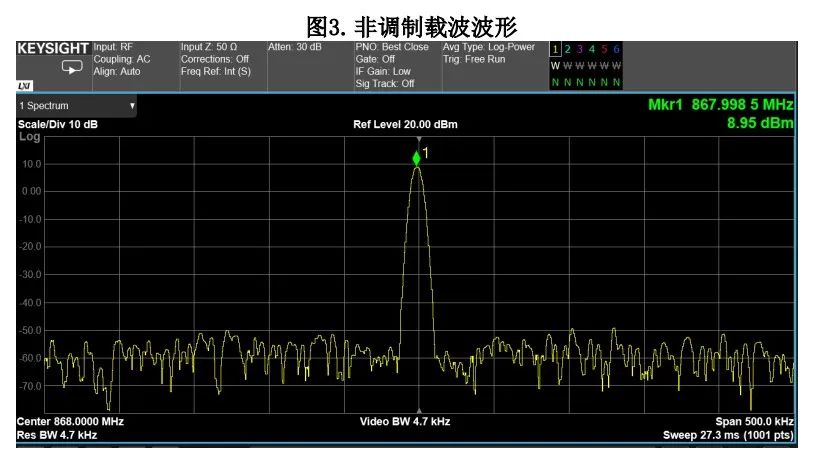Click the 0.00 y-axis label
Viewport: 815px width, 449px height.
click(x=31, y=192)
